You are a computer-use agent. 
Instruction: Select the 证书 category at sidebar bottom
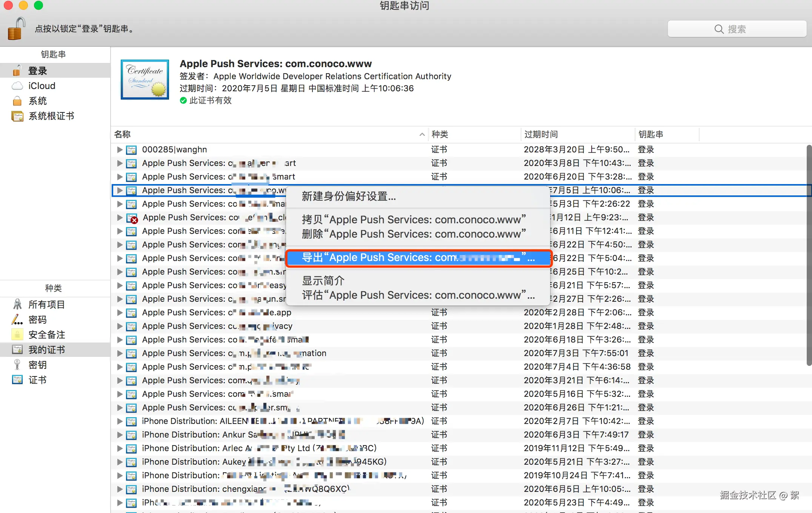click(37, 380)
